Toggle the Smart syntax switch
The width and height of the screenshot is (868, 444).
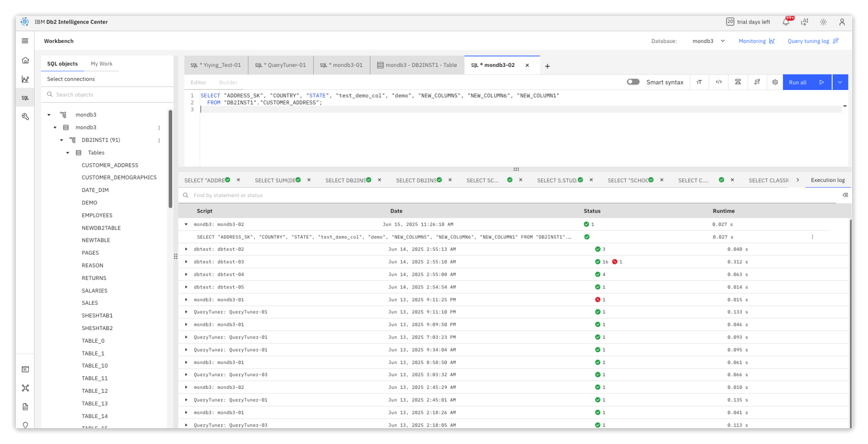[x=633, y=82]
